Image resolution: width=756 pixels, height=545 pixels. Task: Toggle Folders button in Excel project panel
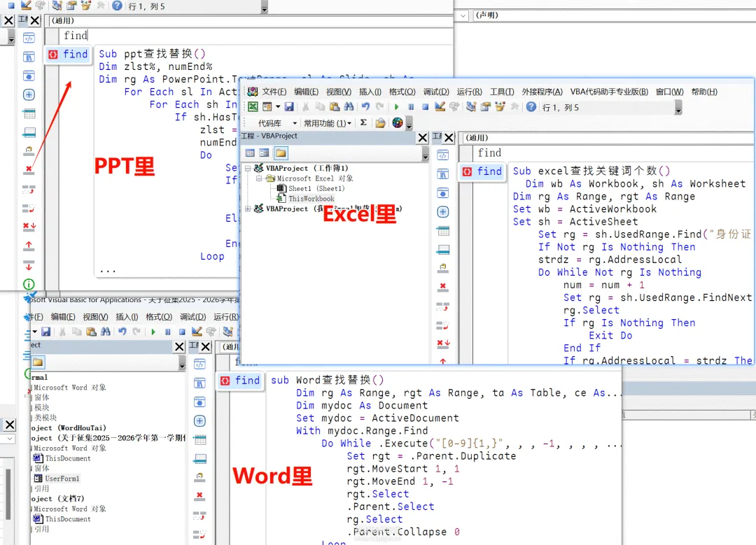tap(281, 153)
